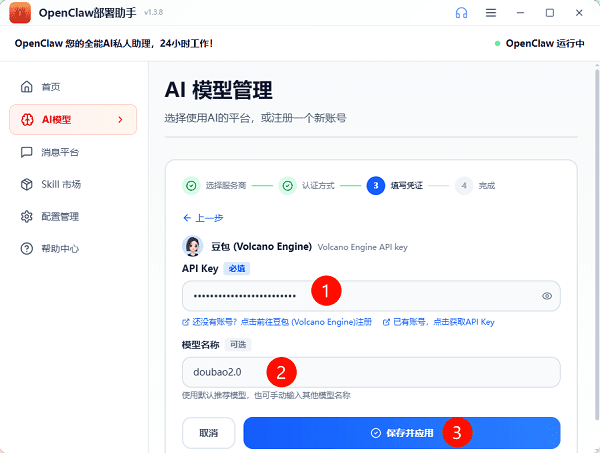
Task: Select the AI模型 sidebar item
Action: tap(73, 119)
